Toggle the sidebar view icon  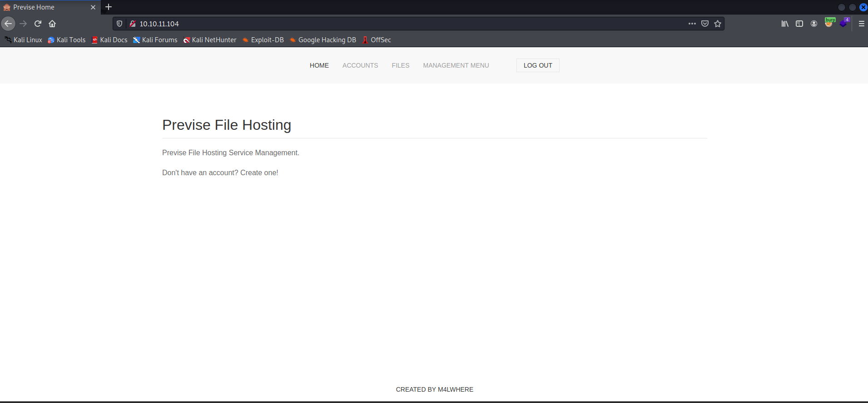coord(799,24)
